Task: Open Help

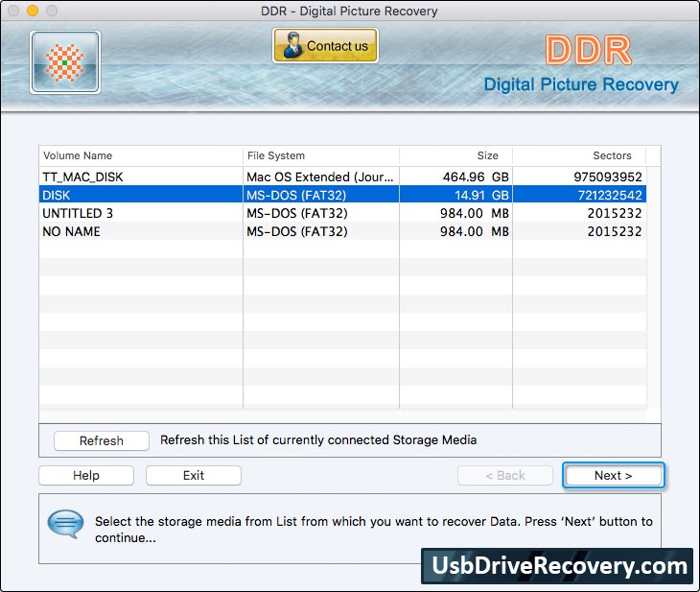Action: (86, 475)
